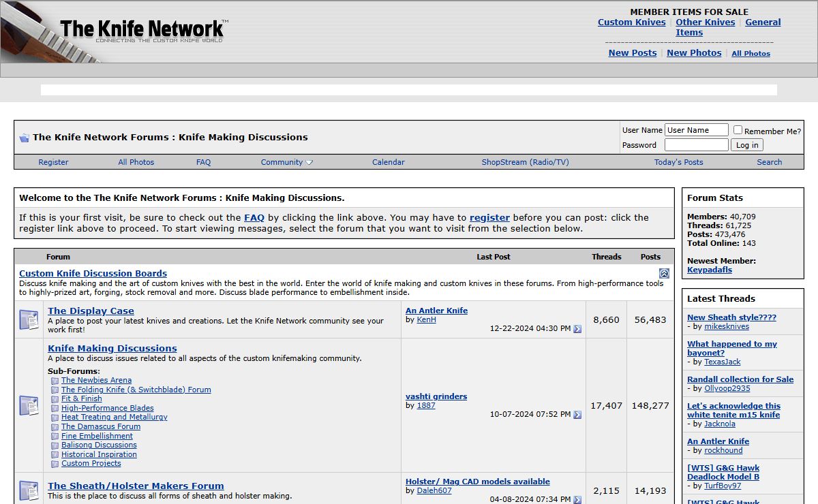Screen dimensions: 818x504
Task: Open All Photos in the navigation bar
Action: pyautogui.click(x=136, y=162)
